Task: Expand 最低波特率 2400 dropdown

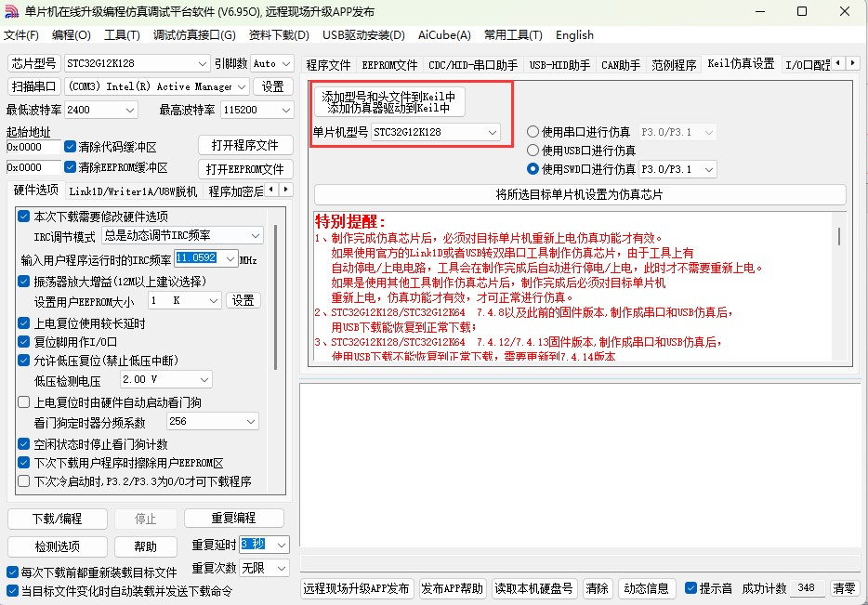Action: 129,111
